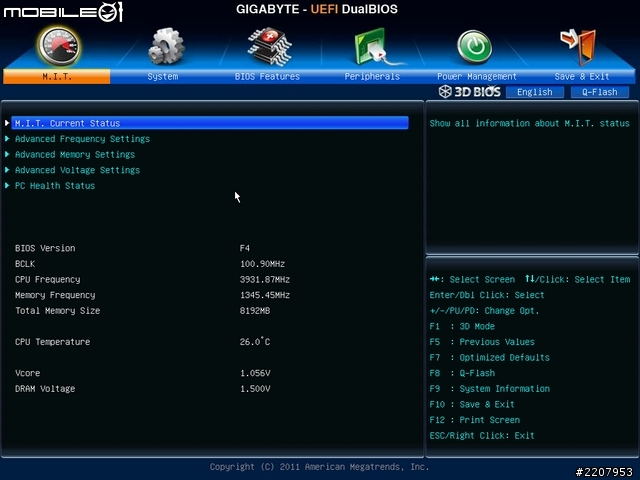Click the Save & Exit door icon

coord(579,47)
